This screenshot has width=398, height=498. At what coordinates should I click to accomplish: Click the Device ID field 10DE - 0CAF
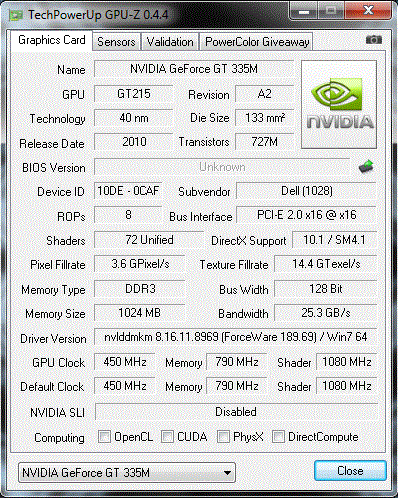pyautogui.click(x=128, y=191)
